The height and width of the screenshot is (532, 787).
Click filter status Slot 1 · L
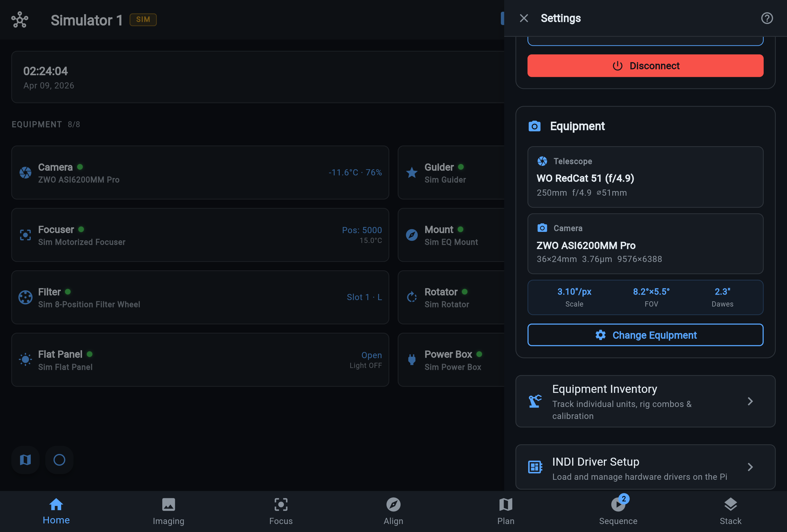pos(364,297)
